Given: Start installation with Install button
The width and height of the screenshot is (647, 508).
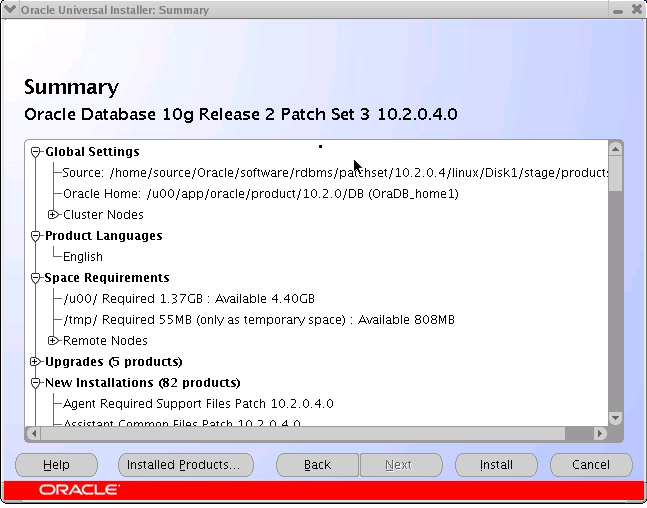Looking at the screenshot, I should pyautogui.click(x=496, y=465).
